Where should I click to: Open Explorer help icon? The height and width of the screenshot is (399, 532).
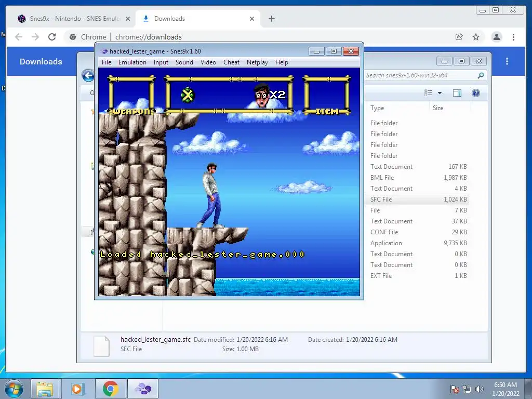click(476, 93)
